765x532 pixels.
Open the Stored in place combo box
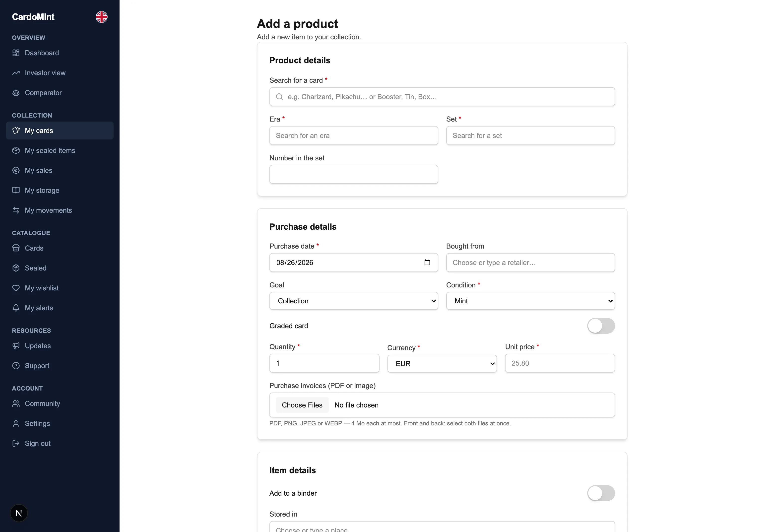tap(442, 527)
